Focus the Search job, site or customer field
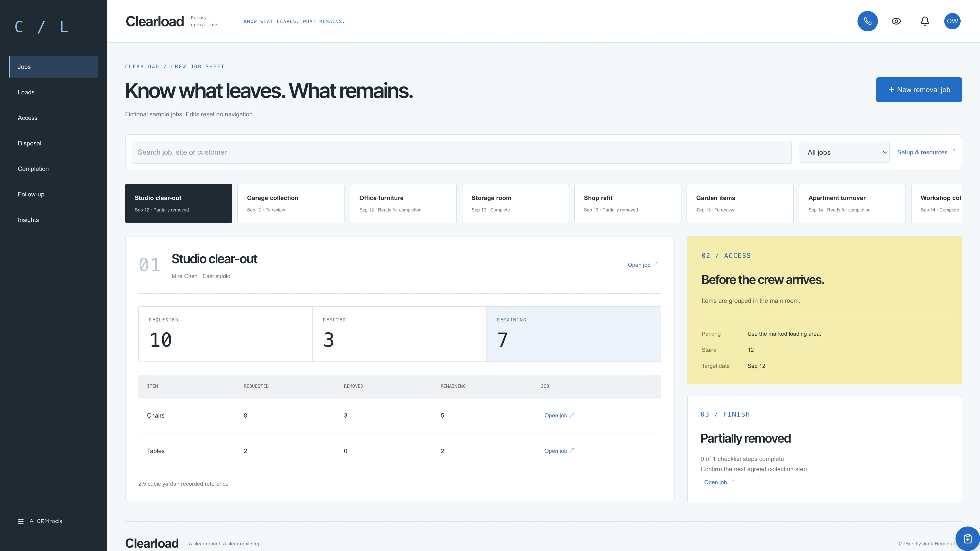This screenshot has height=551, width=980. (461, 152)
